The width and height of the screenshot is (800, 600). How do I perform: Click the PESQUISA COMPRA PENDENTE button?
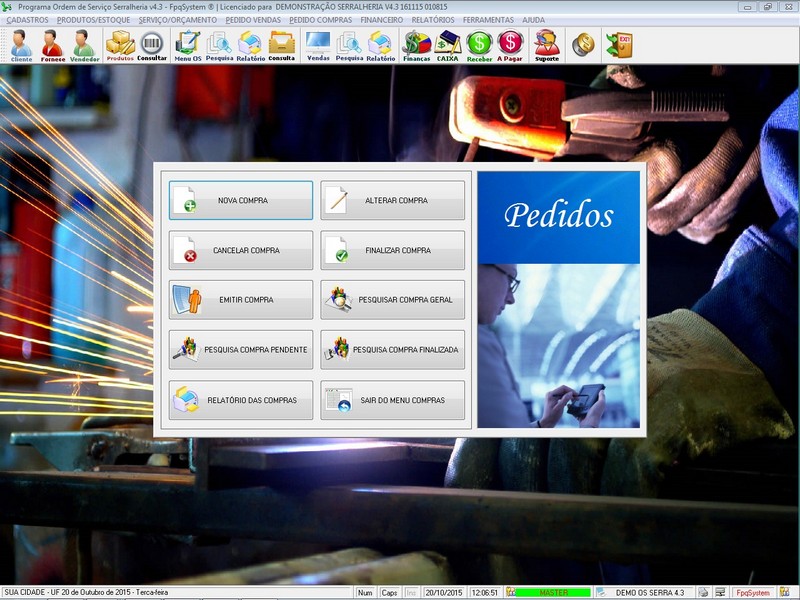tap(241, 349)
